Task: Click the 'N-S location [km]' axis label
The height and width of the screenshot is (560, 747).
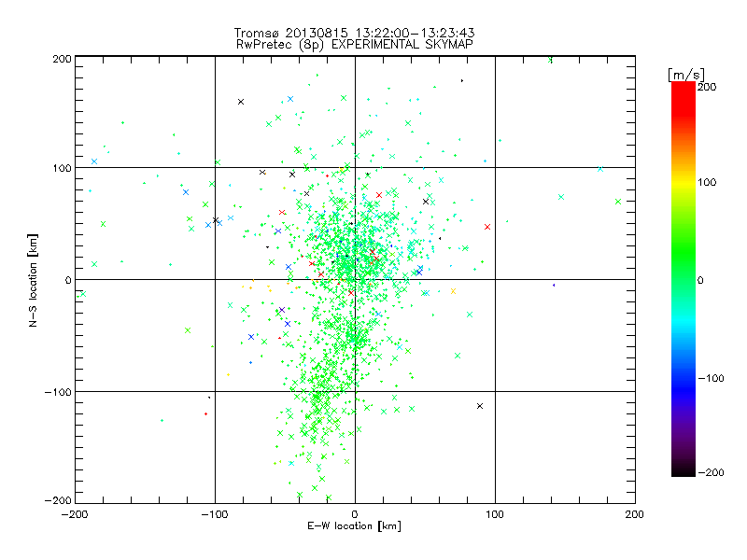Action: 33,280
